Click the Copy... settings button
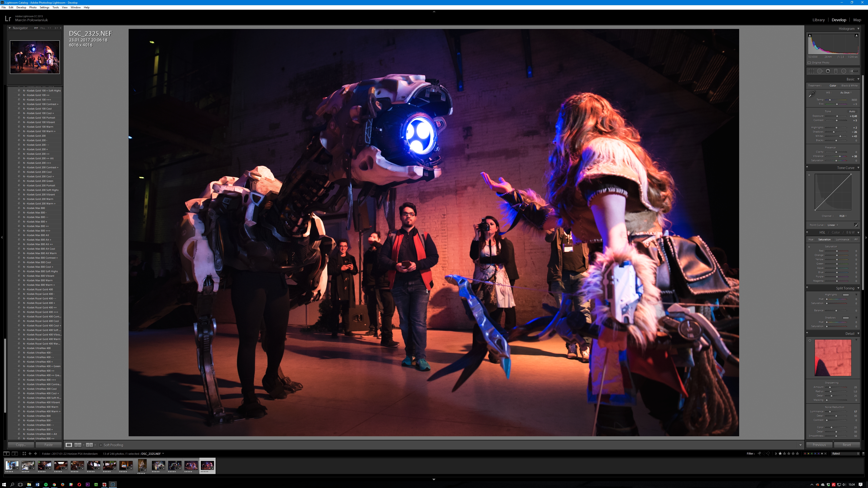The height and width of the screenshot is (488, 868). [21, 445]
